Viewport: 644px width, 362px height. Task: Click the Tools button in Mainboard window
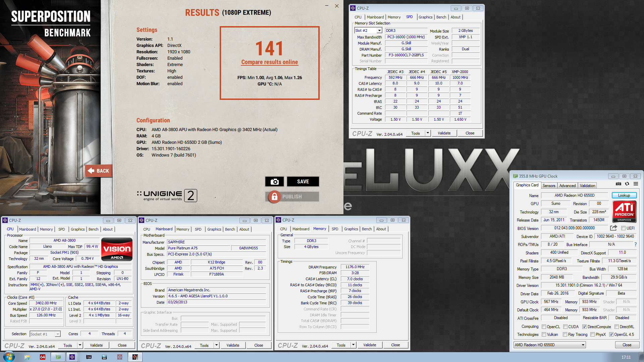click(x=204, y=345)
